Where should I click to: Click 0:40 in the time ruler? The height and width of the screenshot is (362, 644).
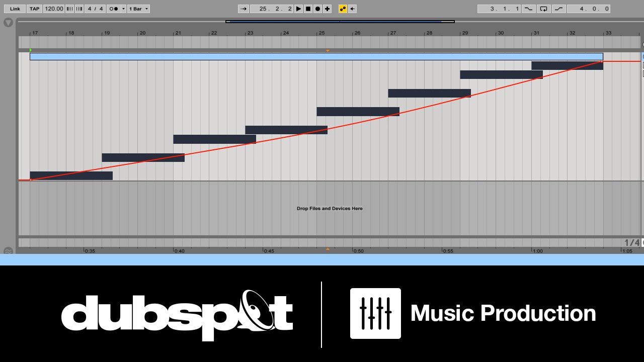click(180, 251)
